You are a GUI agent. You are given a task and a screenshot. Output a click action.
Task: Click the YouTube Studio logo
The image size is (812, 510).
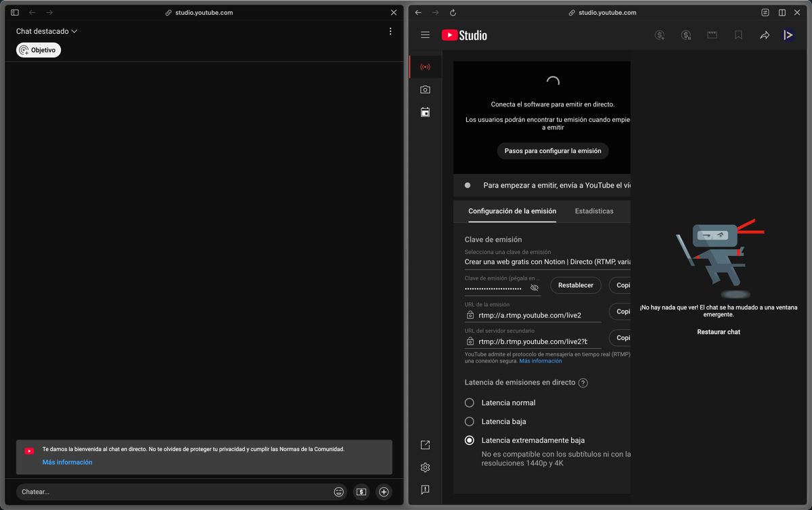(x=464, y=35)
